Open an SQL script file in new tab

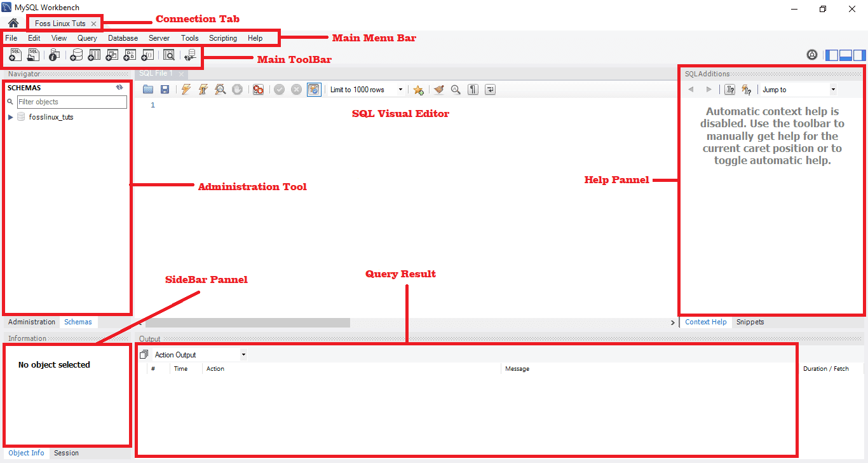pos(34,56)
